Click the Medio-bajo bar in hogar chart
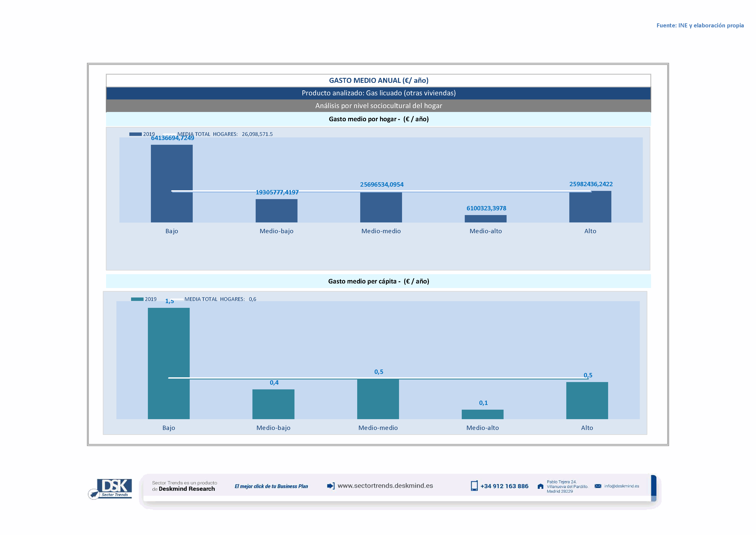This screenshot has height=535, width=756. [276, 211]
